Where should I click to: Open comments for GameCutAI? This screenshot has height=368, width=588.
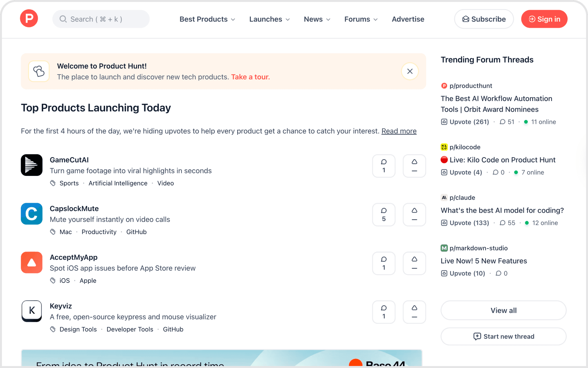click(x=384, y=166)
